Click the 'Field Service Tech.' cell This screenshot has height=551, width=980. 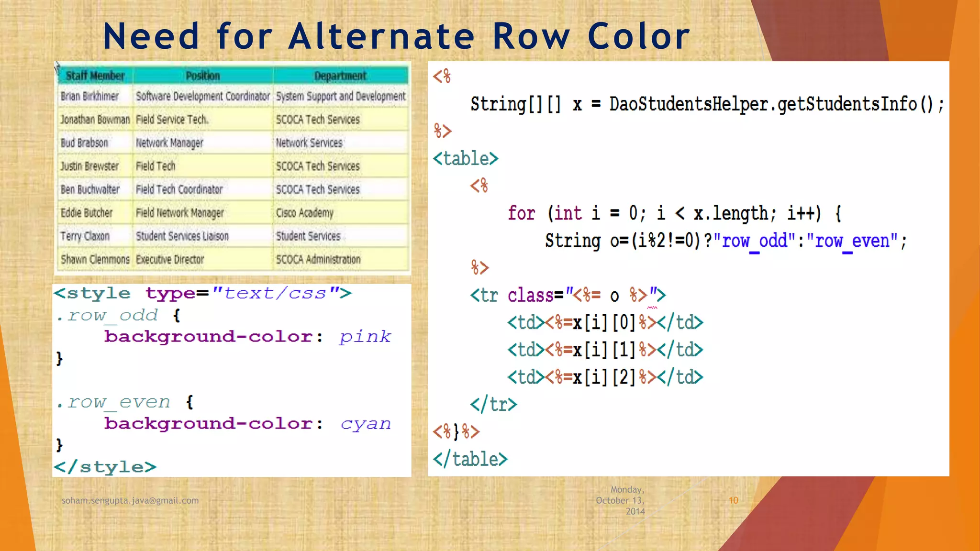click(203, 119)
